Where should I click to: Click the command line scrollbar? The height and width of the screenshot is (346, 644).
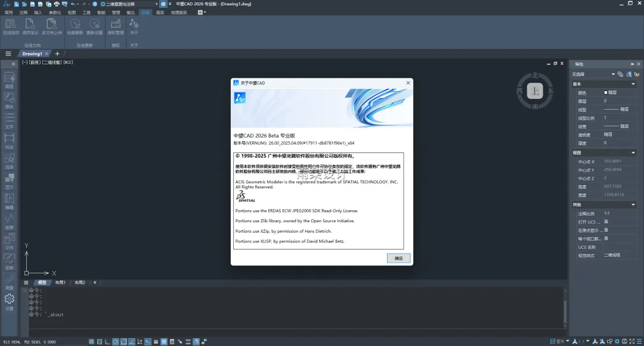(565, 312)
